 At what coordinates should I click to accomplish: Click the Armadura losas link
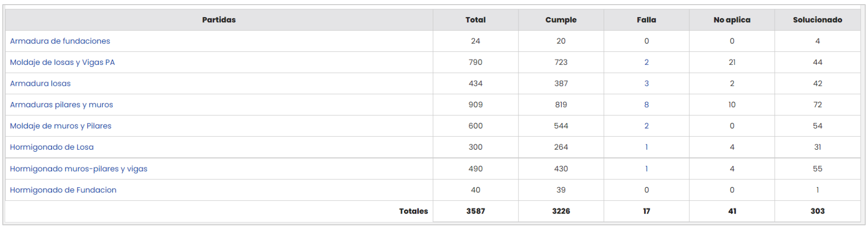tap(40, 83)
